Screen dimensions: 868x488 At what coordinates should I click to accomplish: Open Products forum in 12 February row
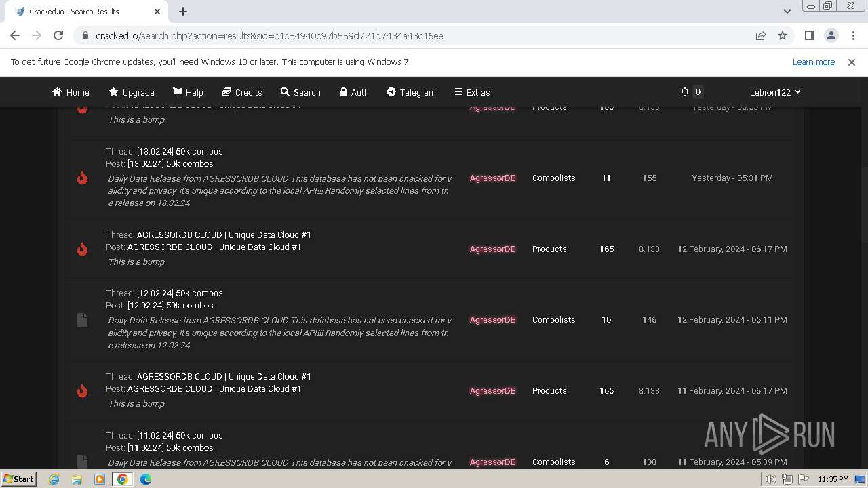coord(549,249)
